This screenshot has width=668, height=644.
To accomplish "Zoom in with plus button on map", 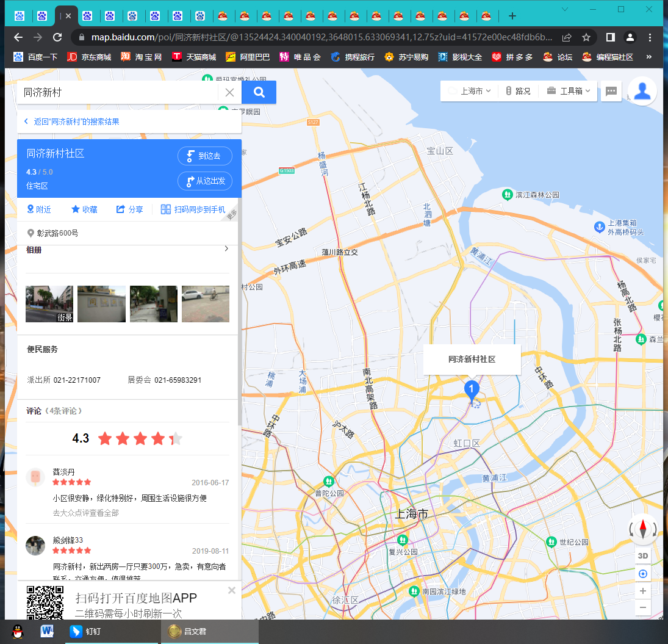I will point(643,591).
